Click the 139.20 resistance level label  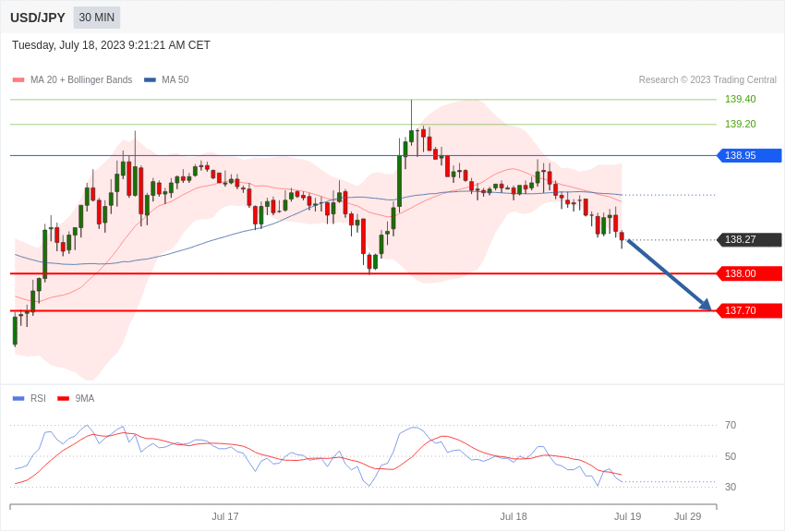pos(741,124)
